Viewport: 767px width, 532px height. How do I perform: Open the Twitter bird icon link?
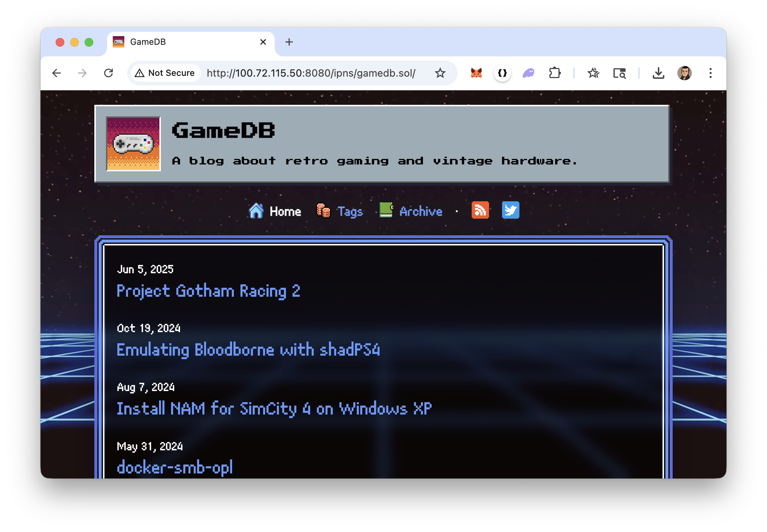(510, 210)
